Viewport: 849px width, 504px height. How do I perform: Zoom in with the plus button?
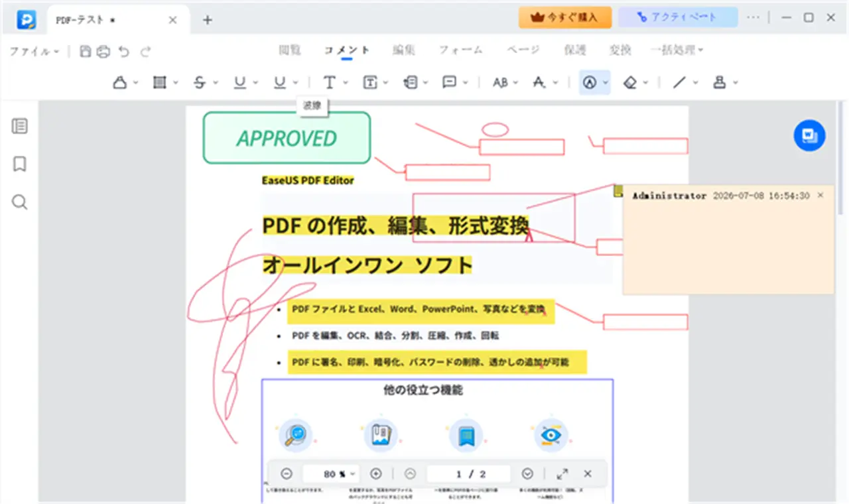click(x=376, y=473)
